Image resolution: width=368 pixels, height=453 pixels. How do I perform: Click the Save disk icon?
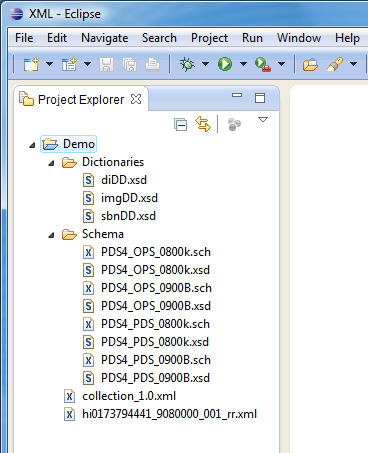107,64
